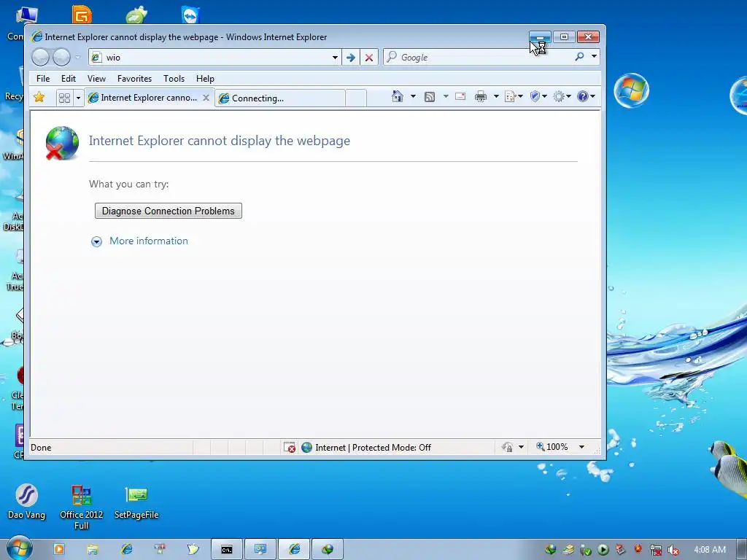Click the status bar security lock icon
Screen dimensions: 747x560
point(508,447)
